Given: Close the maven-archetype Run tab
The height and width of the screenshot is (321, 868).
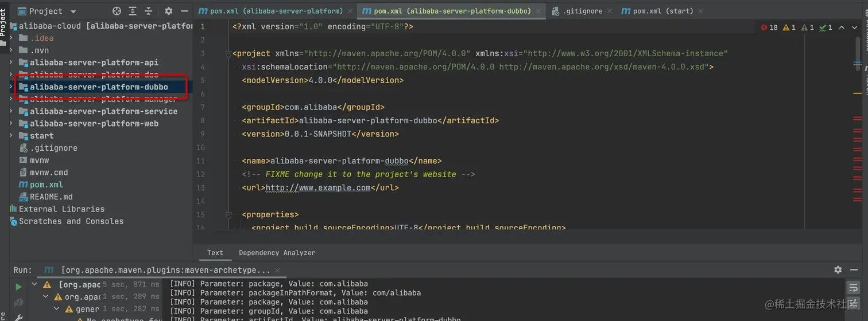Looking at the screenshot, I should pos(278,270).
